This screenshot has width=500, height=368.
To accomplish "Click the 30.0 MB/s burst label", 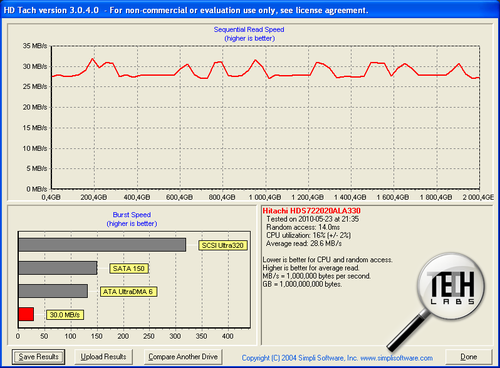I will (65, 315).
